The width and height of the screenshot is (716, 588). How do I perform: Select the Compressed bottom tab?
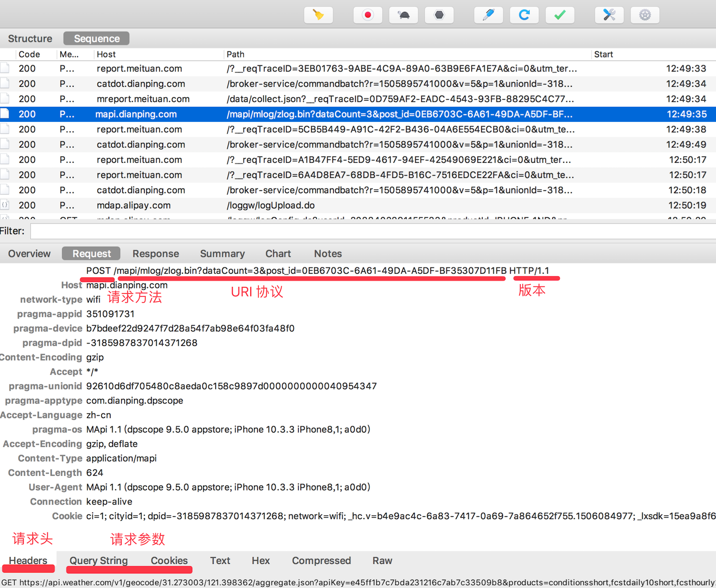pyautogui.click(x=321, y=560)
